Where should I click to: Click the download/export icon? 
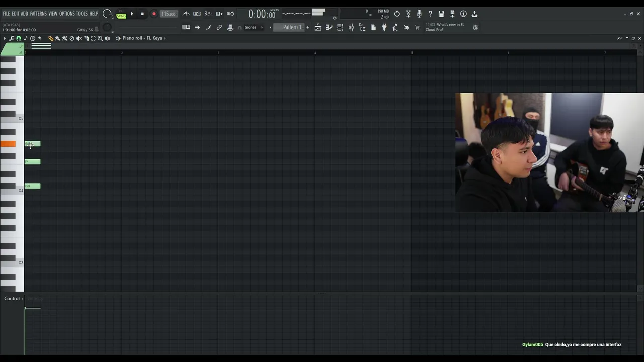(x=474, y=14)
